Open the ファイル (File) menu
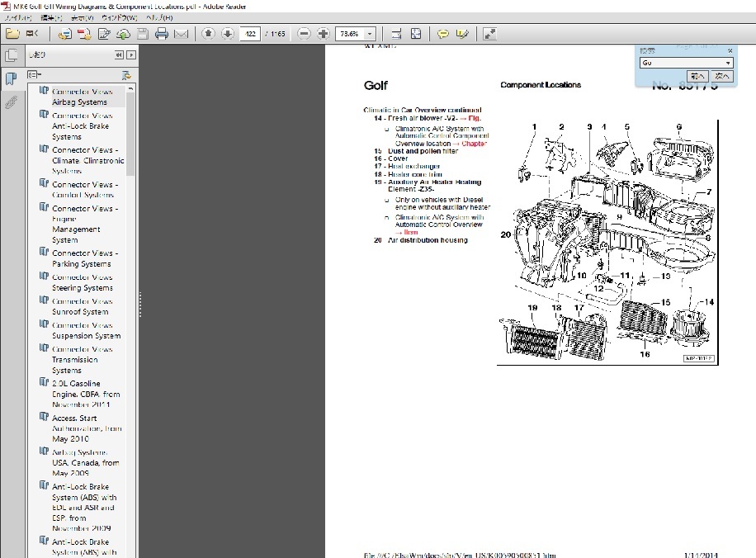Screen dimensions: 756x558 point(18,18)
